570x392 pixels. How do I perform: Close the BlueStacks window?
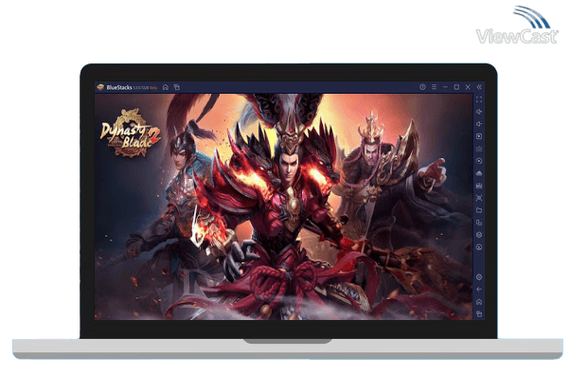coord(468,87)
